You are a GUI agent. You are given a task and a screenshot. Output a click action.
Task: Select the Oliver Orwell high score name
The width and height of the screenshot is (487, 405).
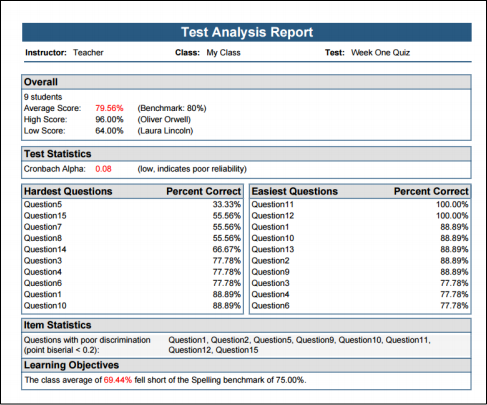click(164, 119)
